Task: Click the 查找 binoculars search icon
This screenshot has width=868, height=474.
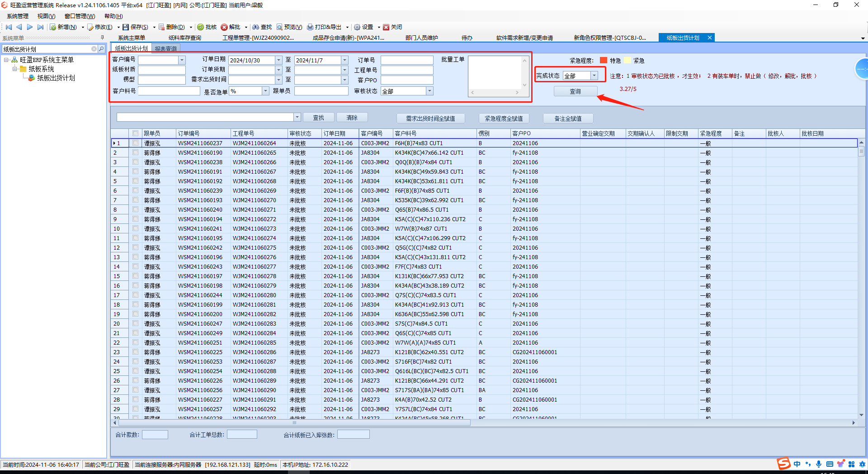Action: click(256, 27)
